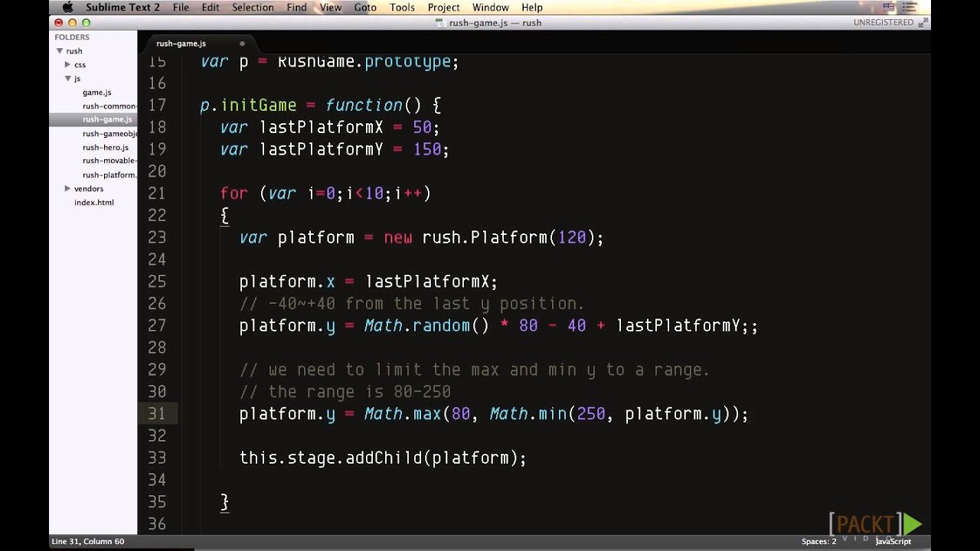Enter full screen with the arrows icon
Viewport: 980px width, 551px height.
coord(923,22)
